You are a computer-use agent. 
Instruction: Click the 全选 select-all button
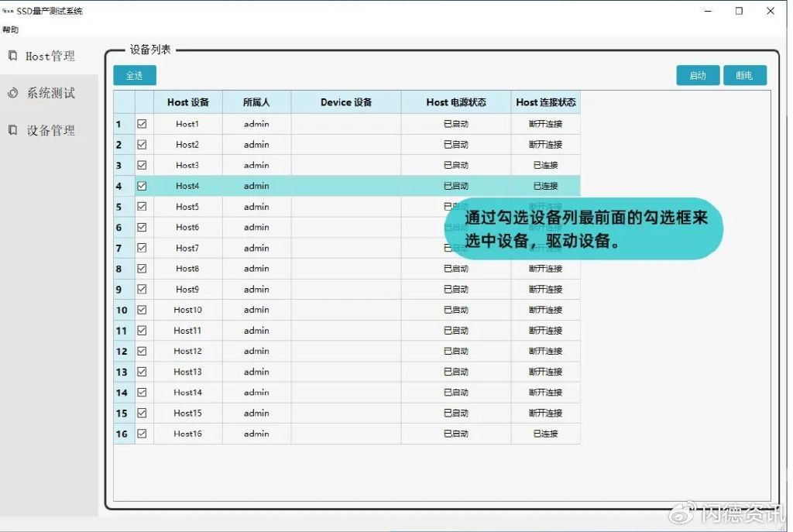coord(135,75)
